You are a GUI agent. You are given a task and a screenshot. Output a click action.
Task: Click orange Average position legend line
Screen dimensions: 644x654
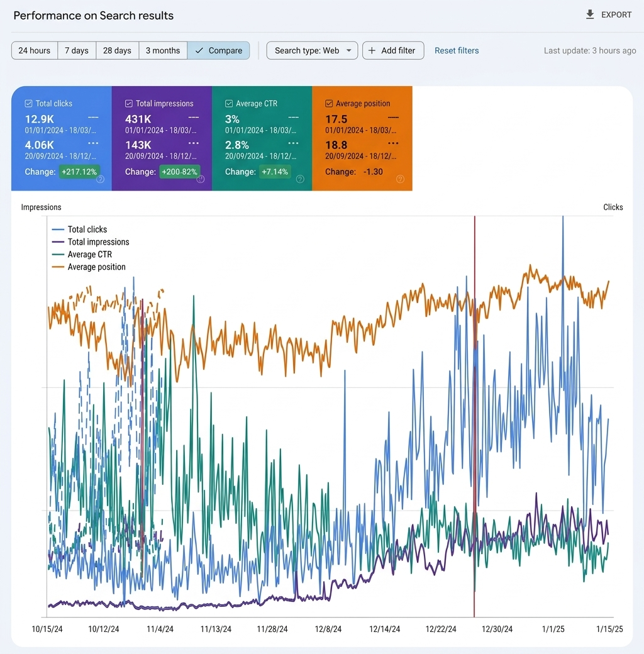58,267
